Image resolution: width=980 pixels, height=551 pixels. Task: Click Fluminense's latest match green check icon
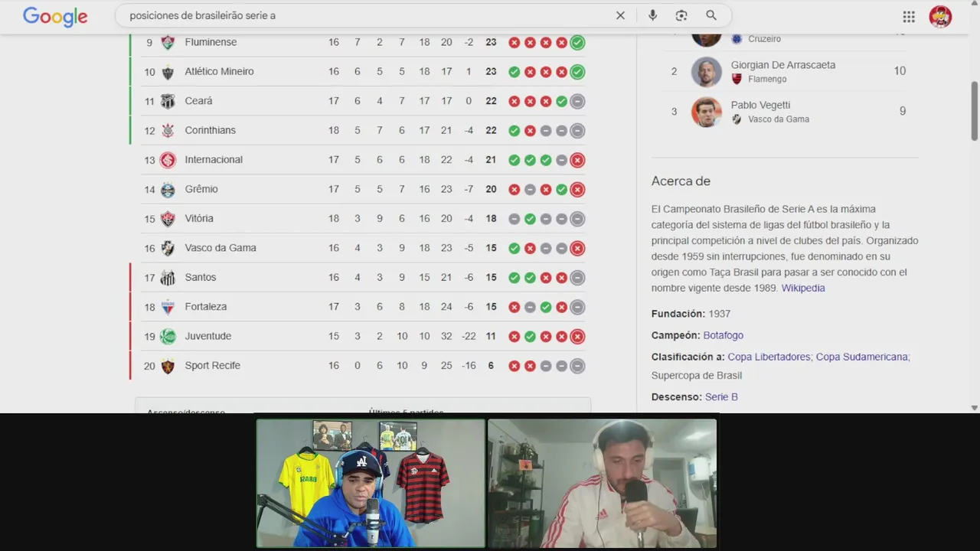577,43
